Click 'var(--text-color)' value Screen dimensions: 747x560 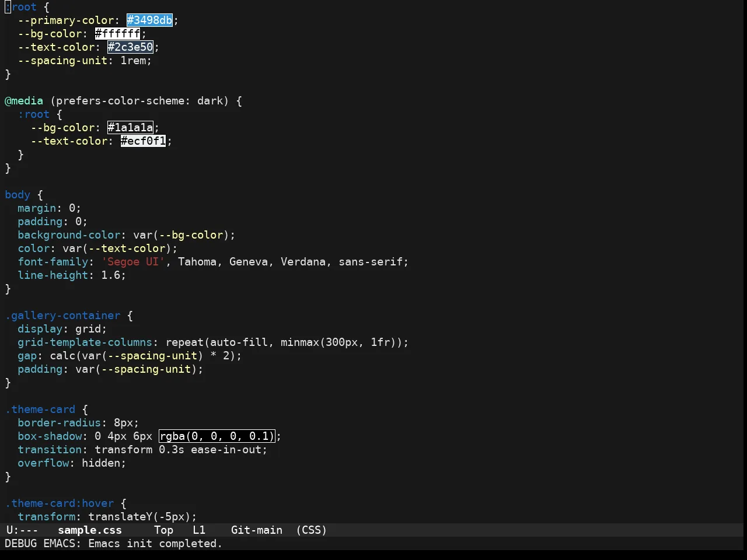[x=117, y=249]
